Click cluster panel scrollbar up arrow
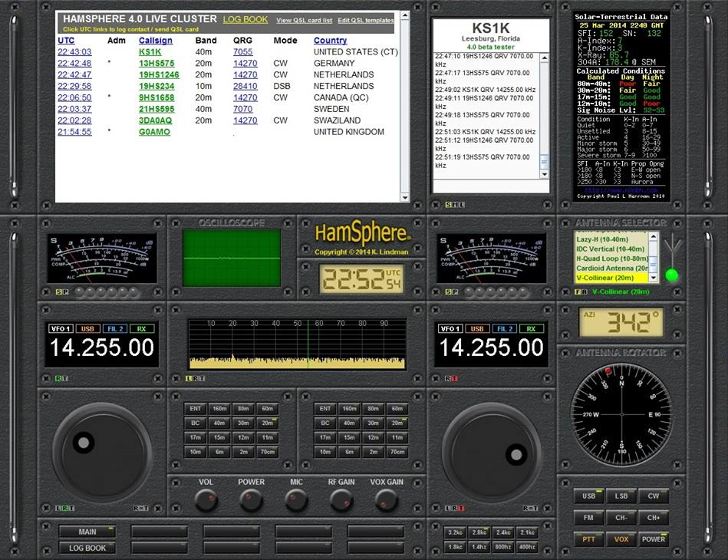This screenshot has height=560, width=728. (x=405, y=15)
